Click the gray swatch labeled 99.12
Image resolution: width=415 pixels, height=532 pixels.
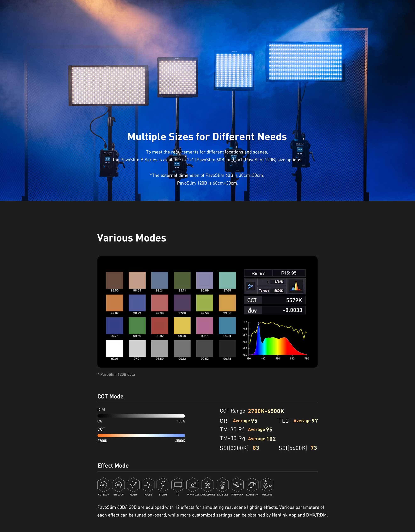coord(182,348)
